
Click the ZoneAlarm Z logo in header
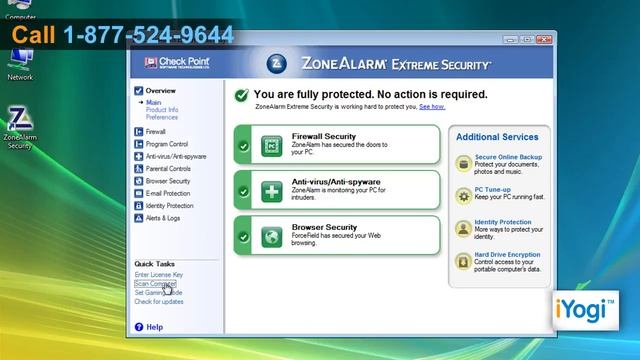pos(276,64)
